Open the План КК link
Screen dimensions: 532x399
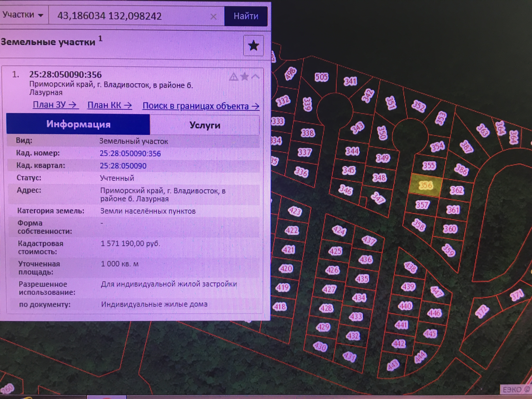click(110, 105)
